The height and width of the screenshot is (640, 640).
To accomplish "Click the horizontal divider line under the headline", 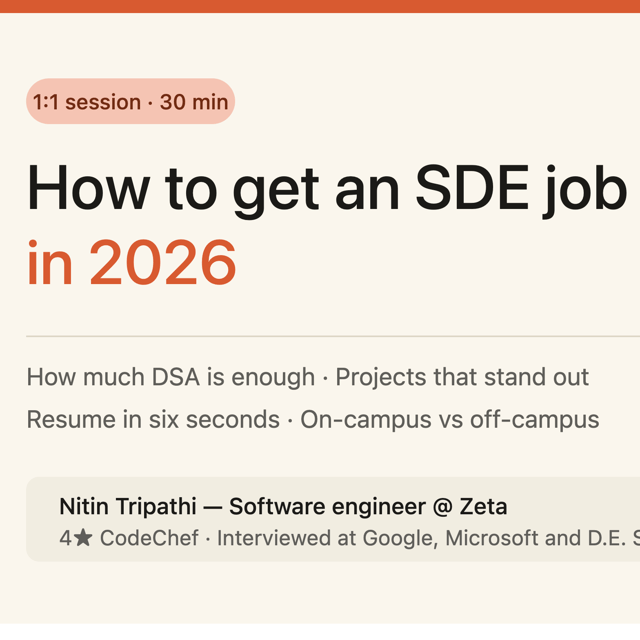I will click(333, 336).
